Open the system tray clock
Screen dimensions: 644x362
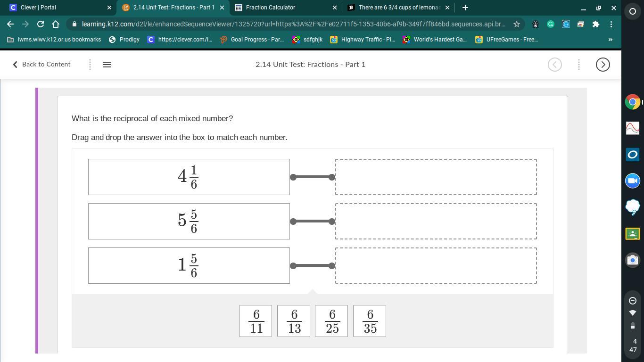coord(633,346)
